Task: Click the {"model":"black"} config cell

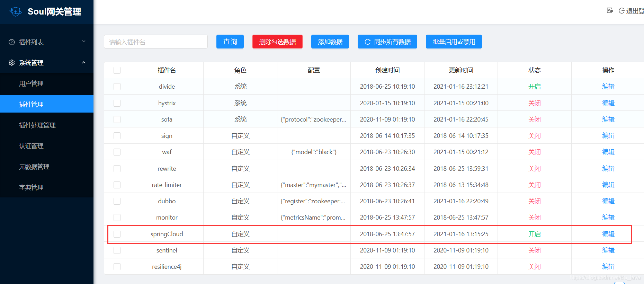Action: 314,152
